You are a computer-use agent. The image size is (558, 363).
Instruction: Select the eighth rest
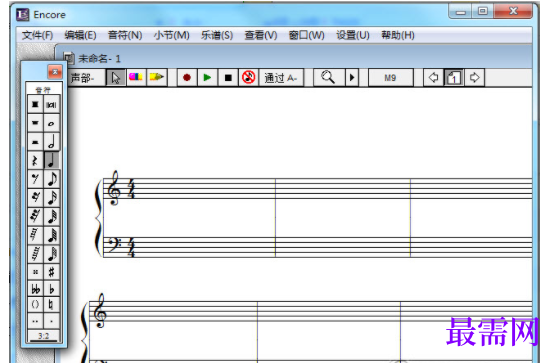coord(35,179)
